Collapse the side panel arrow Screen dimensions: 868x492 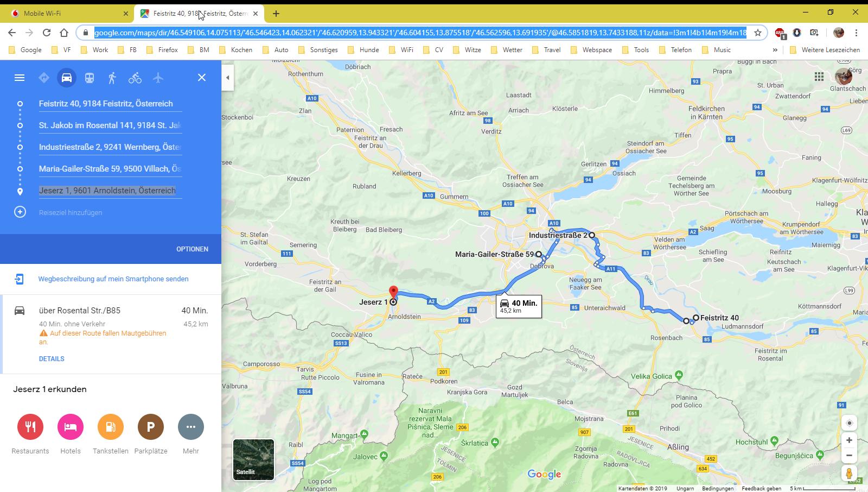coord(228,78)
